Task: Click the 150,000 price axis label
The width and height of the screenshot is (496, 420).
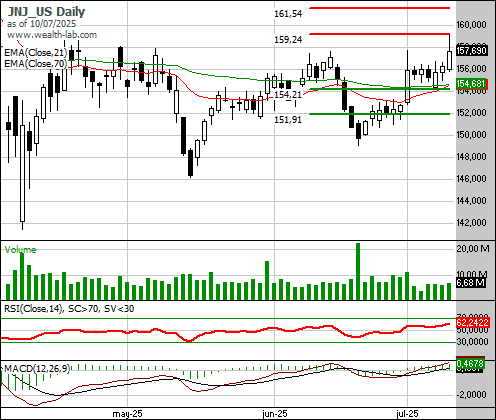Action: [x=471, y=135]
